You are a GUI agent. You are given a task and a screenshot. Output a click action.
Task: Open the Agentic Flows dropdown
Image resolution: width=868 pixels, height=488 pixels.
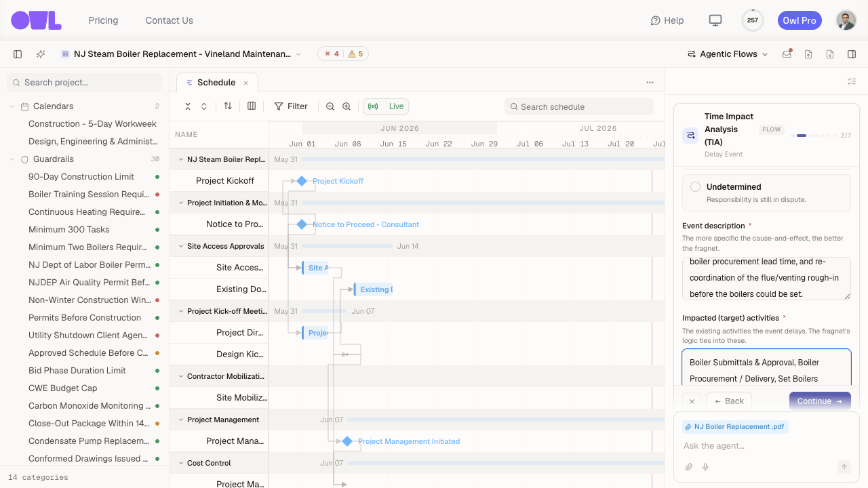[x=728, y=54]
